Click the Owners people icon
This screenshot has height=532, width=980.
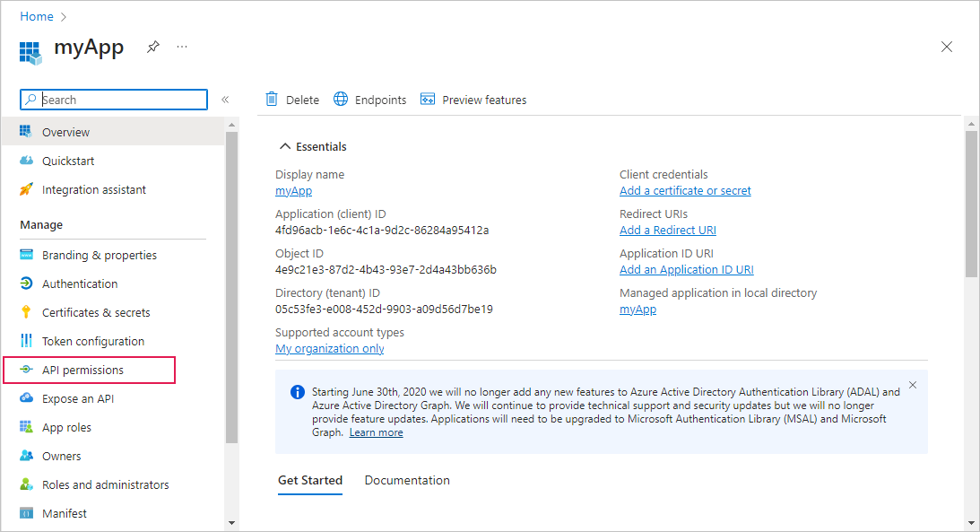pos(26,455)
